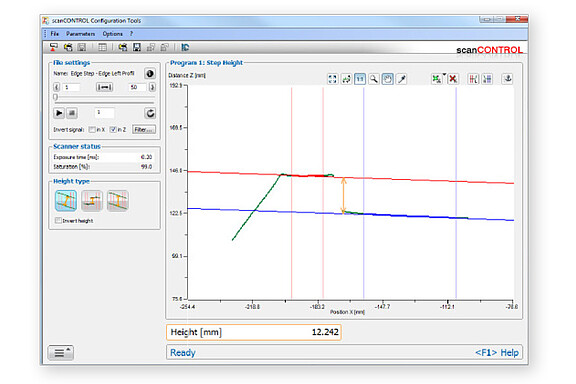Viewport: 576px width, 384px height.
Task: Click the green range selection icon
Action: pos(436,79)
